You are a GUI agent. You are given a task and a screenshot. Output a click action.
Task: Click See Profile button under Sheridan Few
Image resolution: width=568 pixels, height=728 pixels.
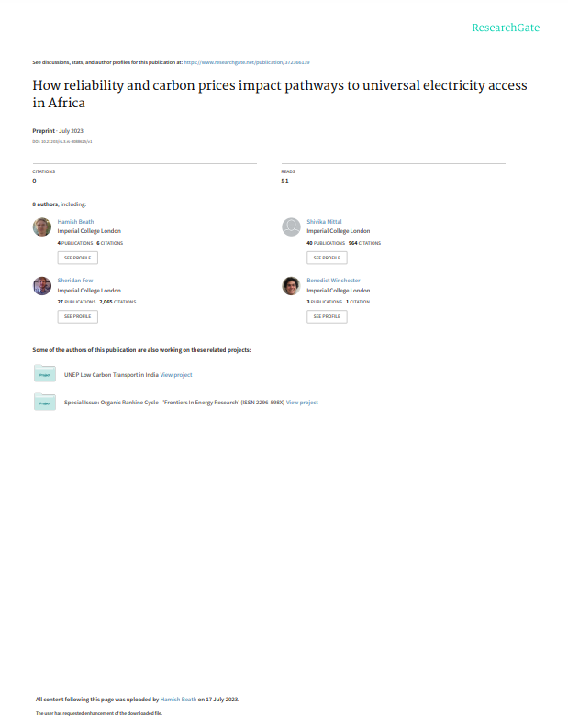[78, 316]
